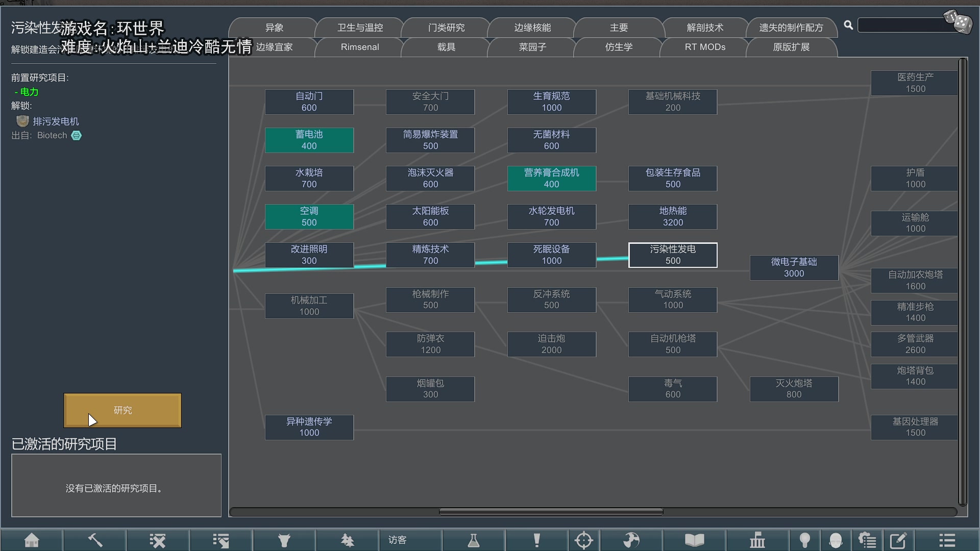Switch to the Rimsenal tab
Screen dimensions: 980x551
(360, 47)
